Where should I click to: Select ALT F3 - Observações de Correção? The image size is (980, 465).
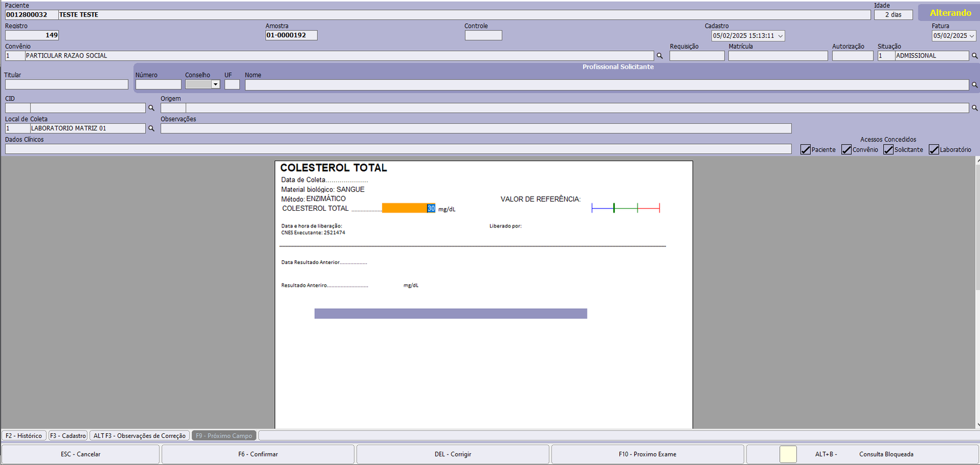139,436
